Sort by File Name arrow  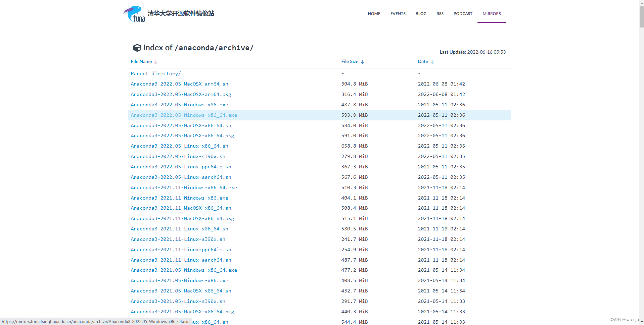click(x=156, y=62)
